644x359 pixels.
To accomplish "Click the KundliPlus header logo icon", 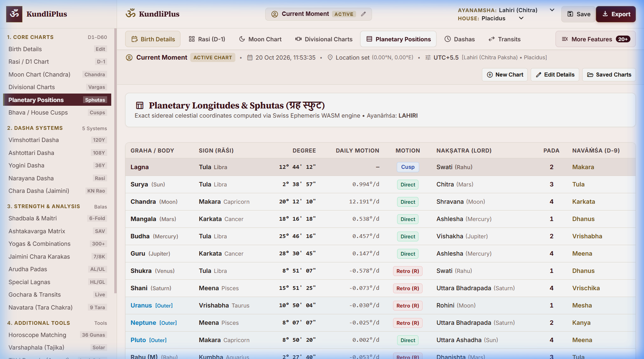I will [x=130, y=13].
